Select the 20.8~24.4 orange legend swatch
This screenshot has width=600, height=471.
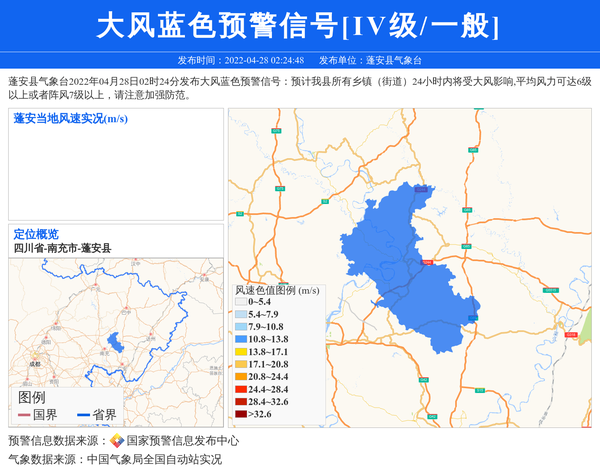[x=240, y=377]
